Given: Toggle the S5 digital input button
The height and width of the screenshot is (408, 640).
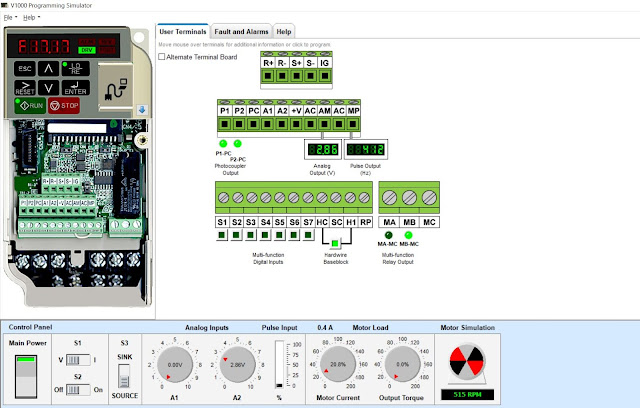Looking at the screenshot, I should click(x=279, y=235).
